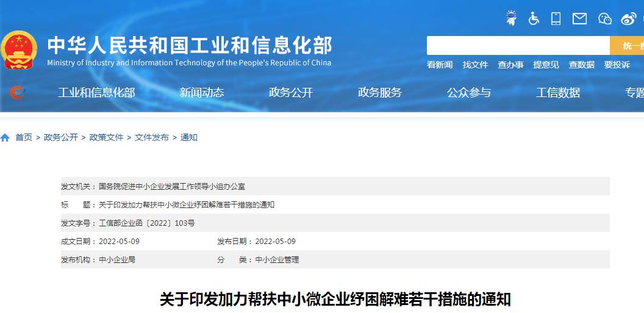
Task: Open the WeChat icon in header
Action: tap(604, 18)
